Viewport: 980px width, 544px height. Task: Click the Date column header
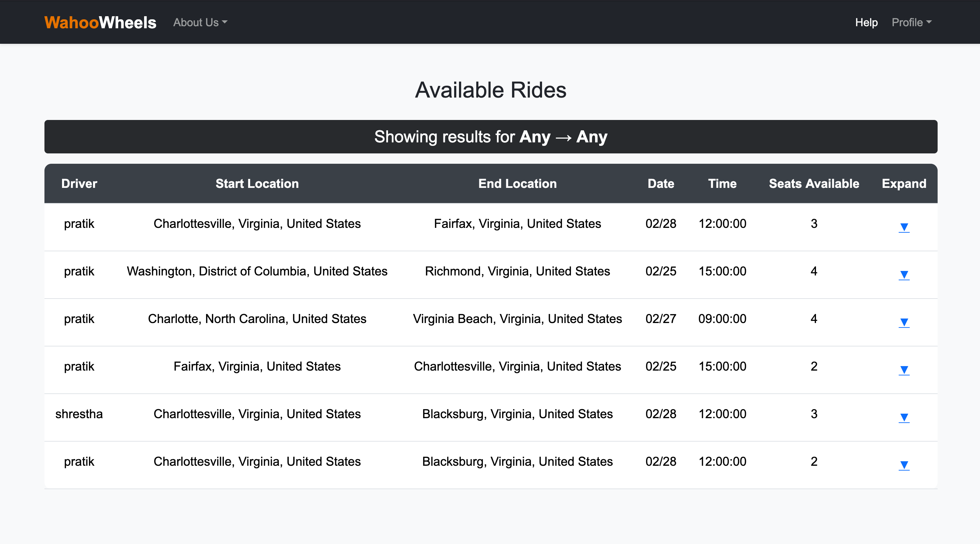[x=661, y=184]
